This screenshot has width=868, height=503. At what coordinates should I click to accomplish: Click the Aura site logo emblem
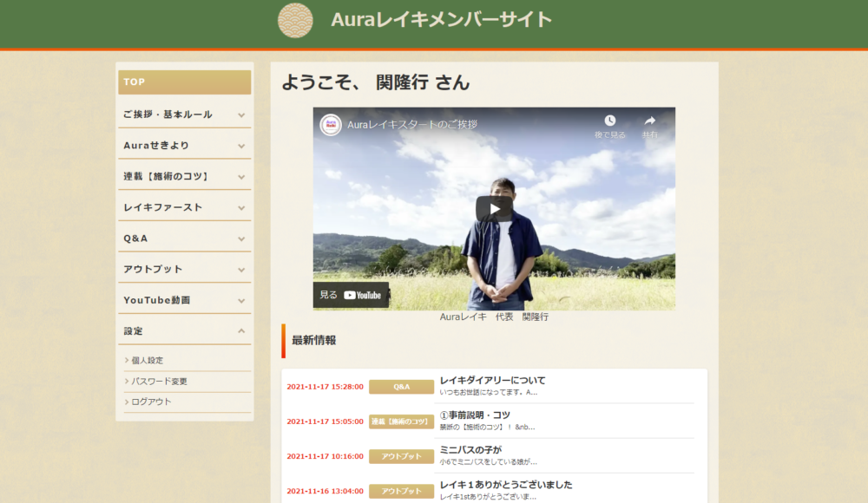(295, 21)
